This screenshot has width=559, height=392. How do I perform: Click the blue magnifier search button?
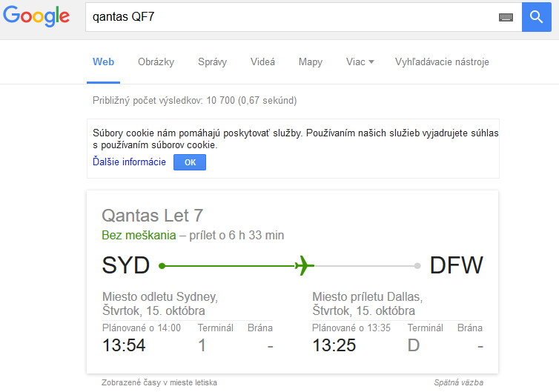pos(537,17)
